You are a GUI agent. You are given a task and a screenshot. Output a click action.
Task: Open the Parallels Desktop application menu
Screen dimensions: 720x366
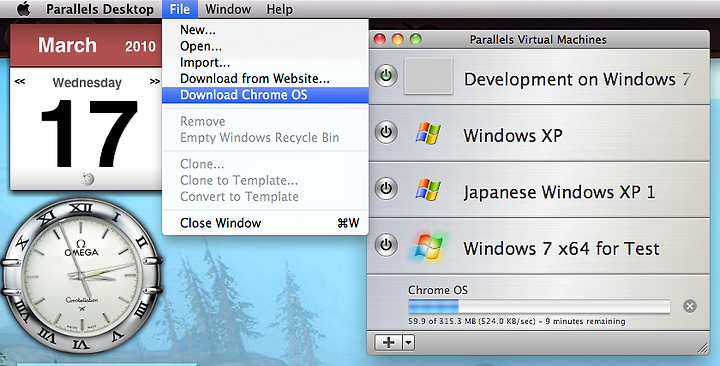coord(100,9)
